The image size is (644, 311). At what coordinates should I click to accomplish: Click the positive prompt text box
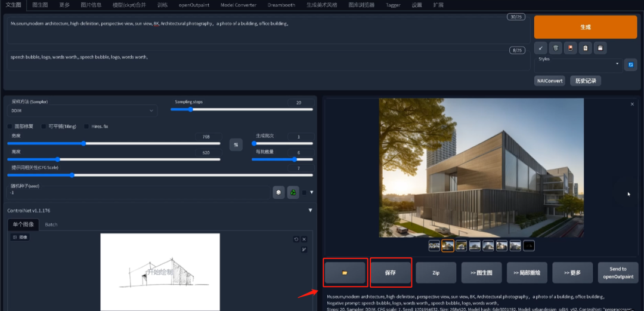tap(268, 30)
